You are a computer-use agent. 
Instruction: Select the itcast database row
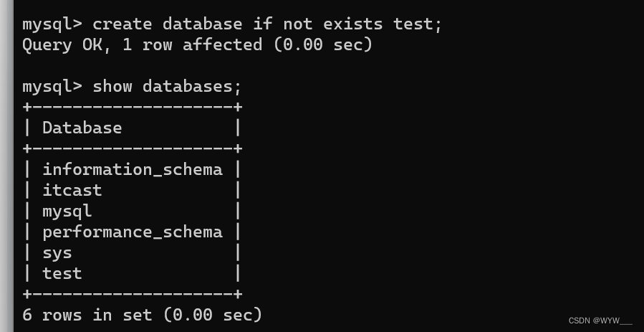(72, 190)
